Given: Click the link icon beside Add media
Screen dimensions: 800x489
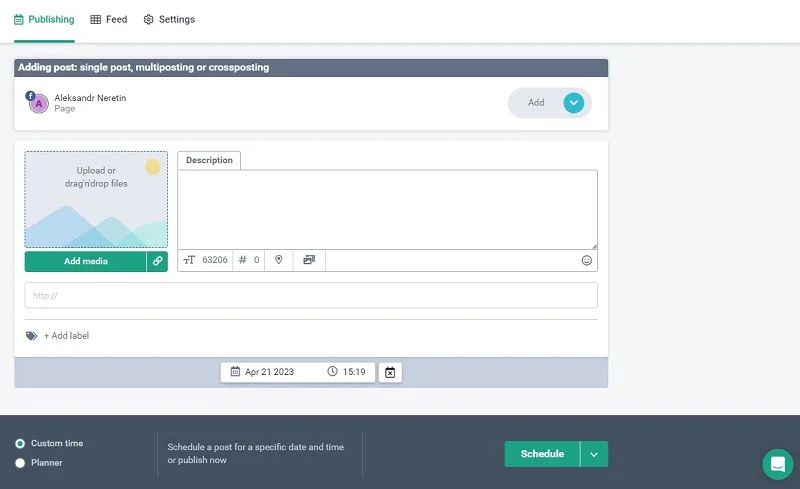Looking at the screenshot, I should pyautogui.click(x=157, y=261).
